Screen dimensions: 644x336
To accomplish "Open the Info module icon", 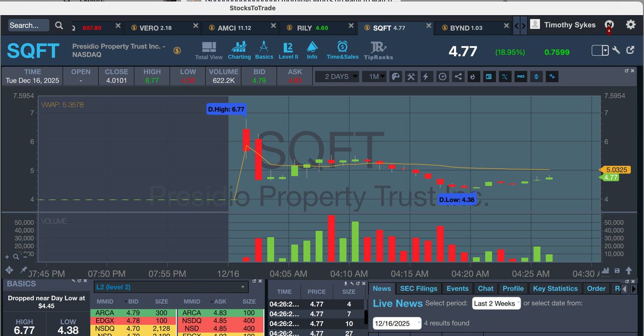I will tap(312, 50).
